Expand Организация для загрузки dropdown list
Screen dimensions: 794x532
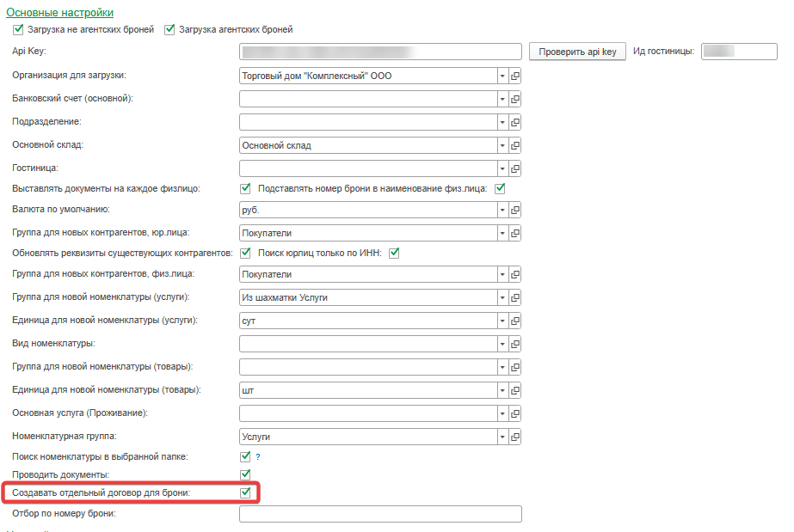(502, 76)
